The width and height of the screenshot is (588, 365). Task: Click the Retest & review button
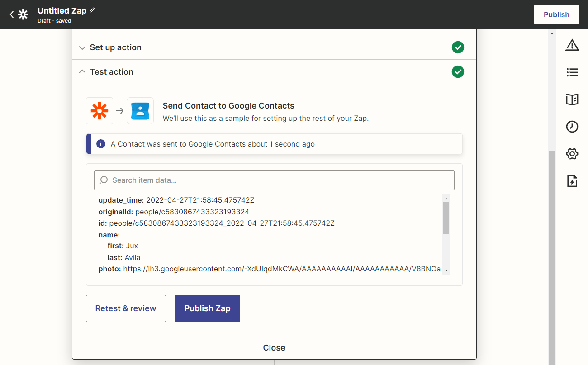coord(126,308)
